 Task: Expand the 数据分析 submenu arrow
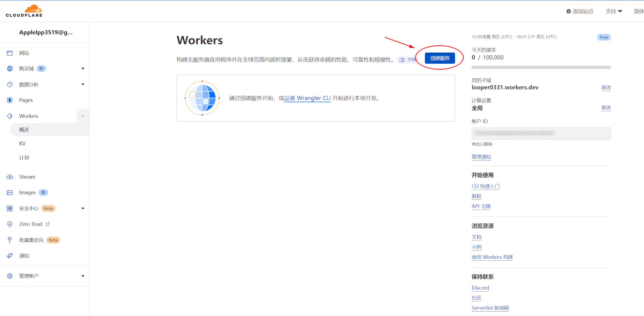(83, 84)
